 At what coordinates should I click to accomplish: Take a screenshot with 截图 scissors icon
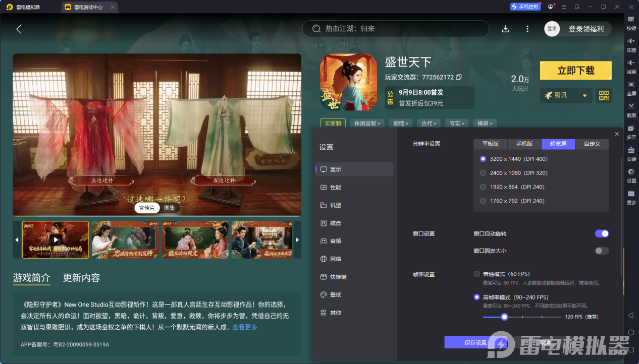click(x=631, y=106)
